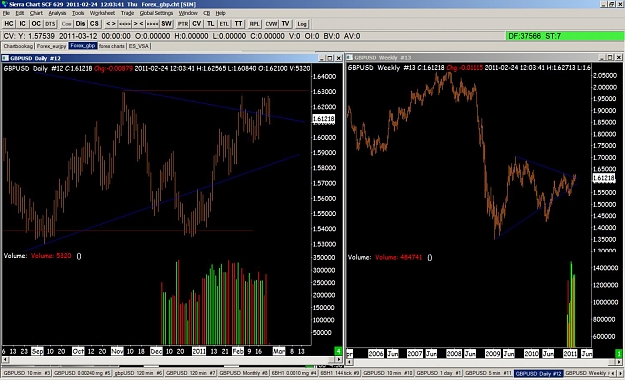The image size is (625, 380).
Task: Maximize the GBPUSD Weekly #13 chart window
Action: point(610,57)
